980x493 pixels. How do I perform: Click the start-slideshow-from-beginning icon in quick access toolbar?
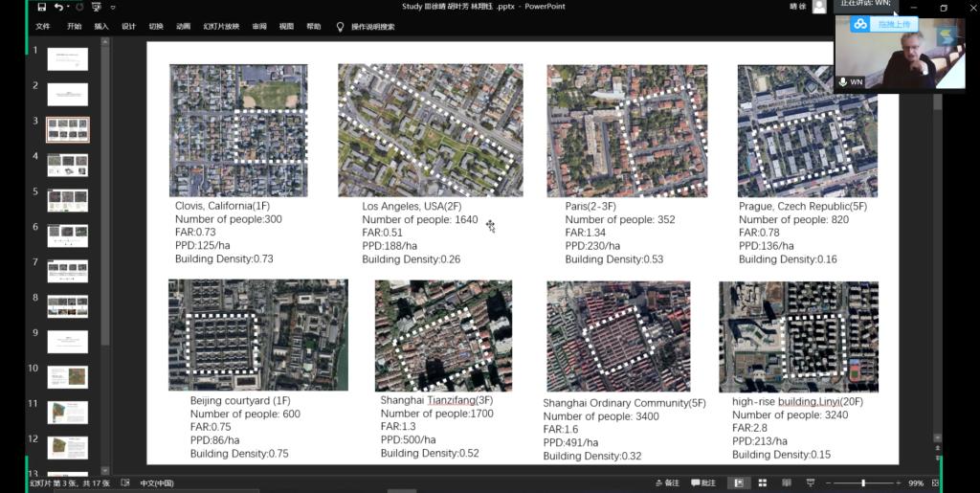96,7
